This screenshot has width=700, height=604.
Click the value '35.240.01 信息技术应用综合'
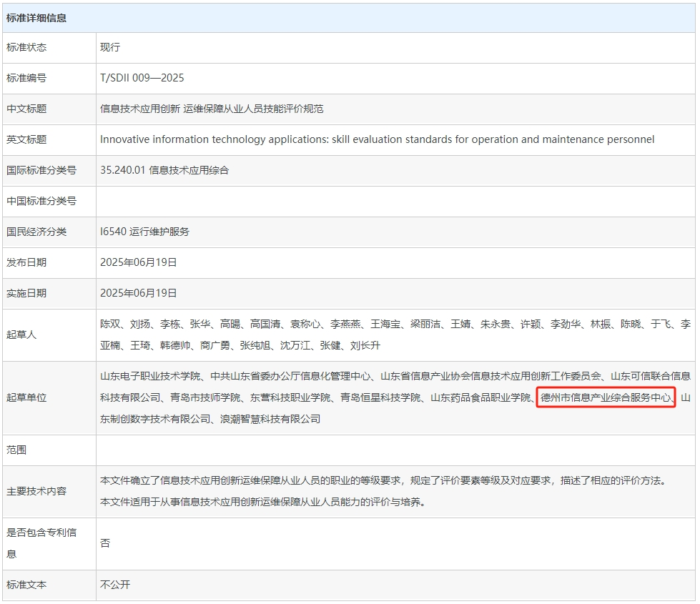[x=164, y=171]
